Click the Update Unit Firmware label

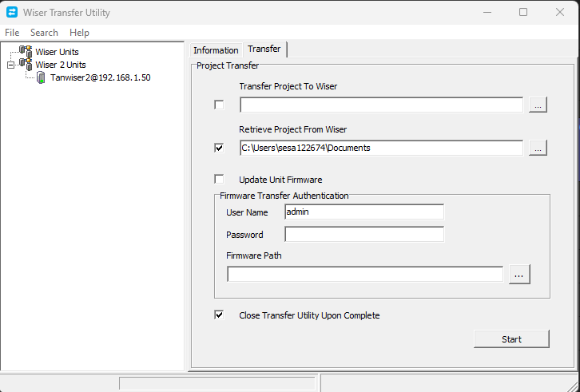tap(280, 180)
